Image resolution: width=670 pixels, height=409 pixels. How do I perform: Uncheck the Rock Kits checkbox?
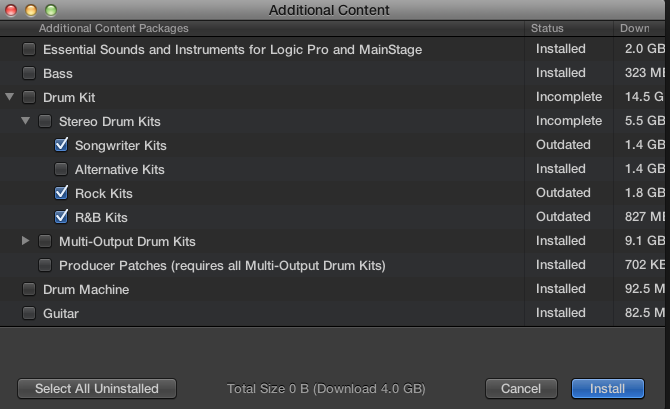point(61,193)
